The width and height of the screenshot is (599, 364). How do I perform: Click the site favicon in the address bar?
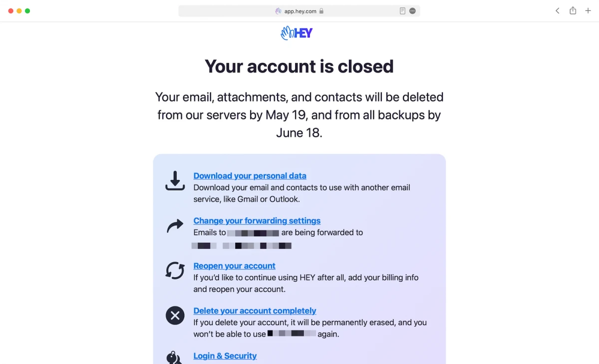pyautogui.click(x=279, y=11)
